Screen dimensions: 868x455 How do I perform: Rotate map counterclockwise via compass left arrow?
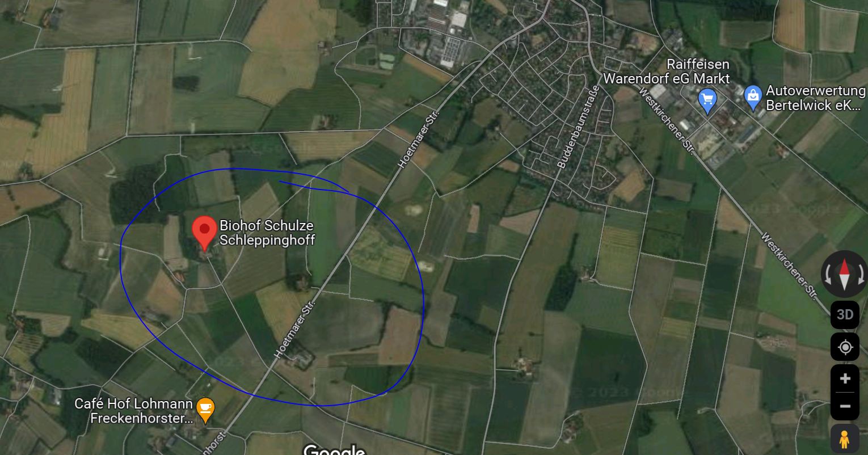829,275
